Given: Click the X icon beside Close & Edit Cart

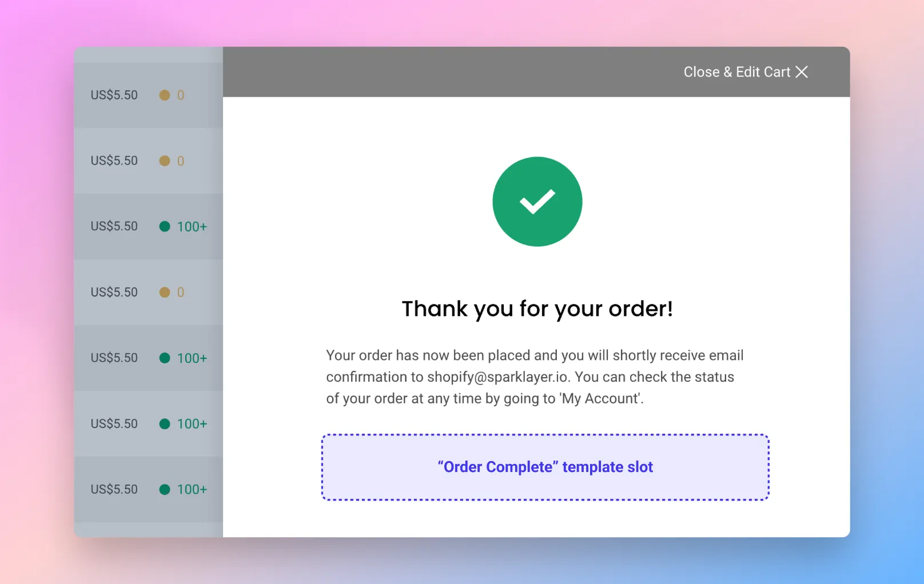Looking at the screenshot, I should point(802,72).
